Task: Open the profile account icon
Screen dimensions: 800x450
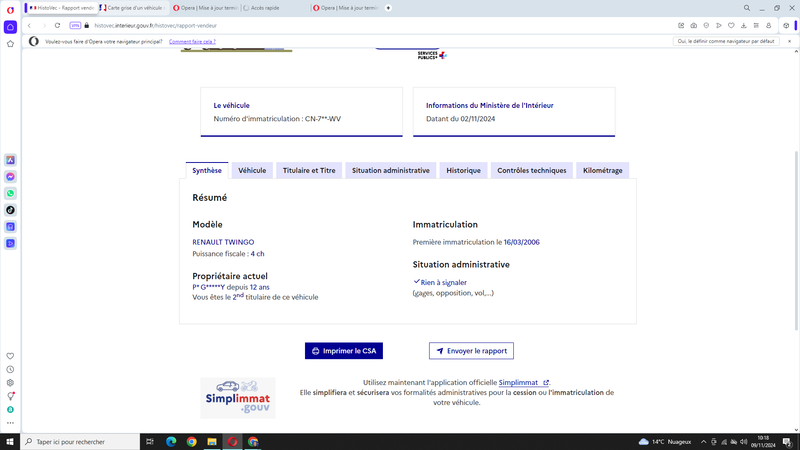Action: click(x=769, y=26)
